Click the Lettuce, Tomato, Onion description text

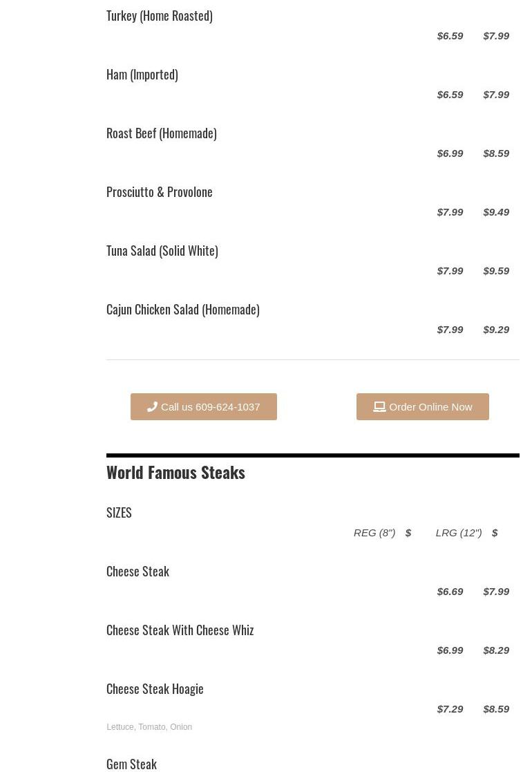click(149, 727)
